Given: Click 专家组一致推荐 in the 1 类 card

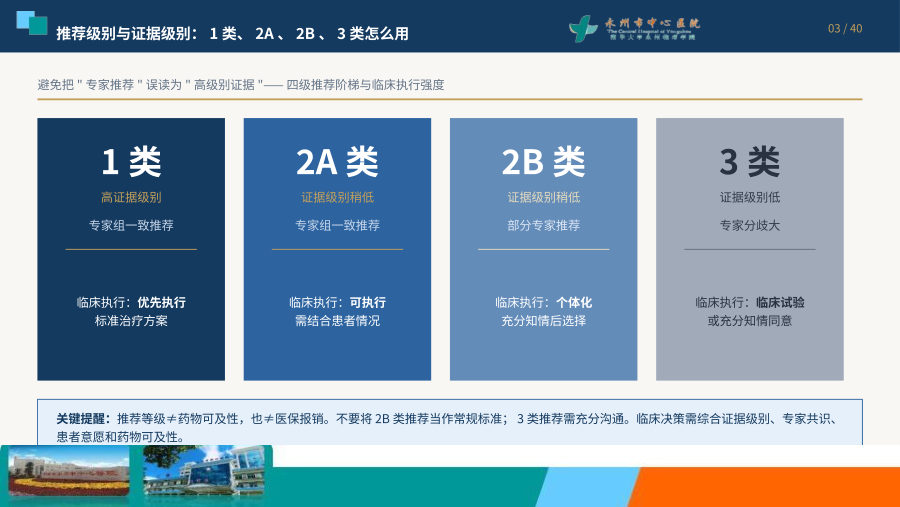Looking at the screenshot, I should 131,225.
